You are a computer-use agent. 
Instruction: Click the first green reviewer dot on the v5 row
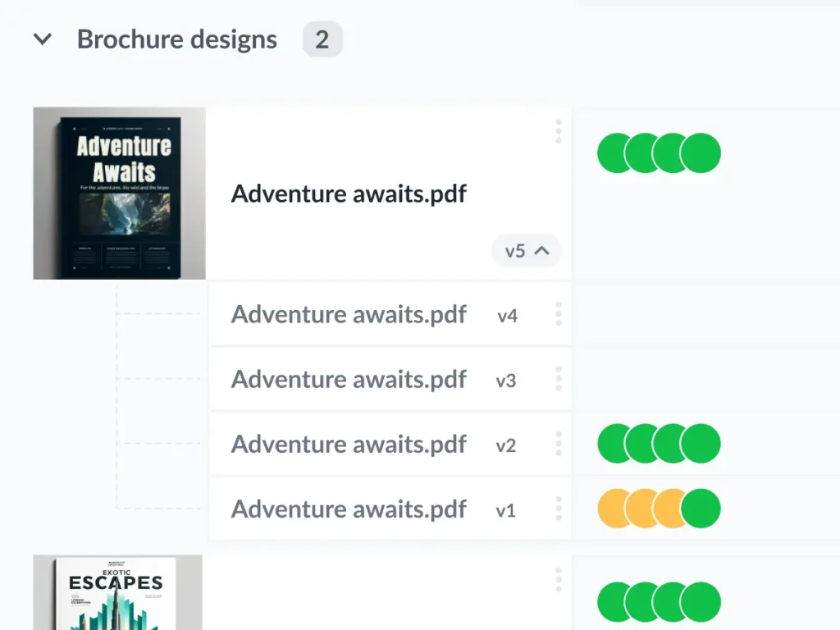coord(614,153)
